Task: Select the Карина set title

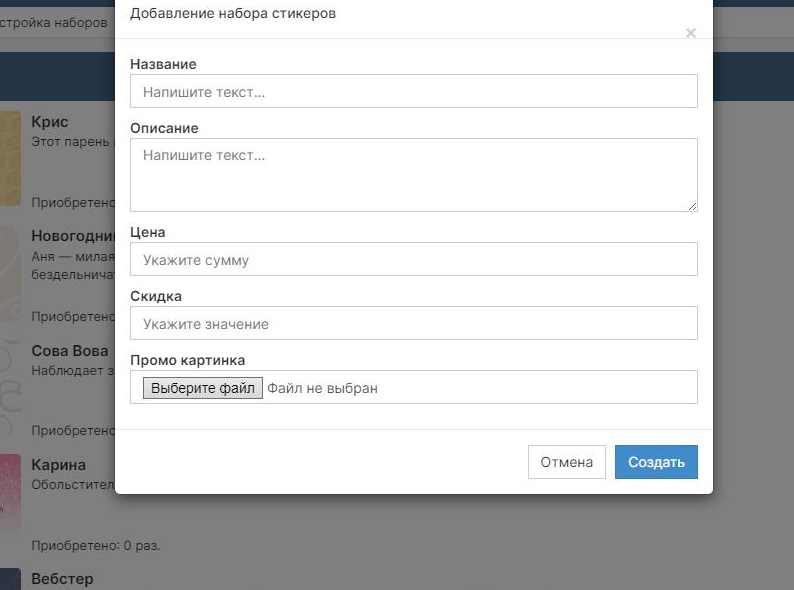Action: 58,465
